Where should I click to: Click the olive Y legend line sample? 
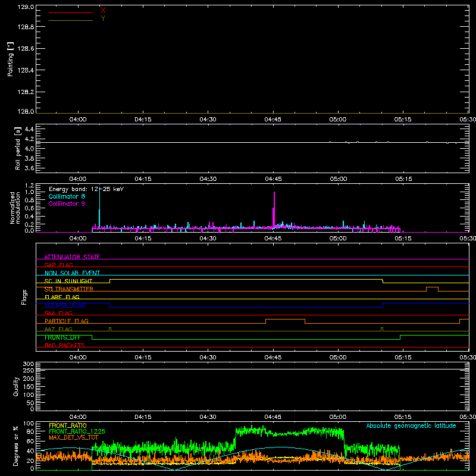[71, 20]
